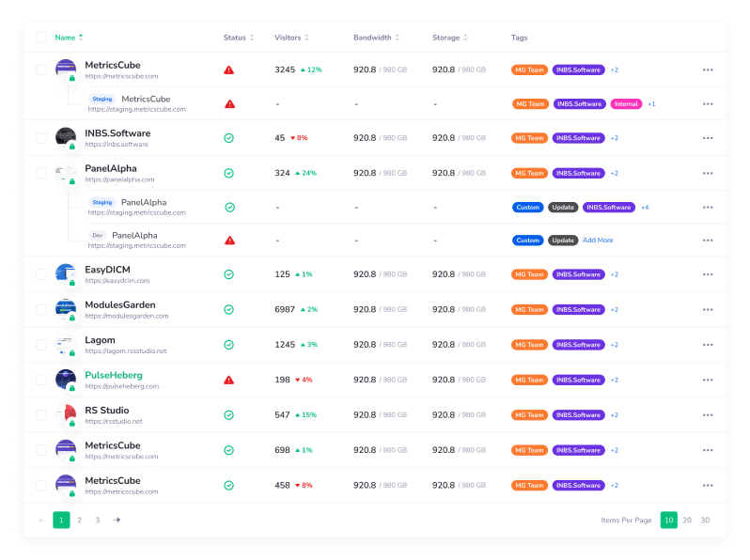This screenshot has height=560, width=750.
Task: Go to page 2
Action: tap(79, 520)
